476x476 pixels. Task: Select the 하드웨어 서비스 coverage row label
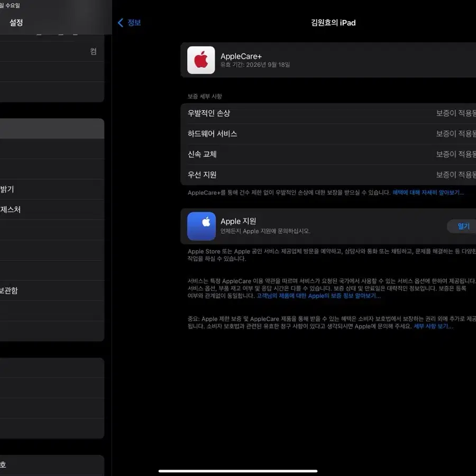[212, 134]
